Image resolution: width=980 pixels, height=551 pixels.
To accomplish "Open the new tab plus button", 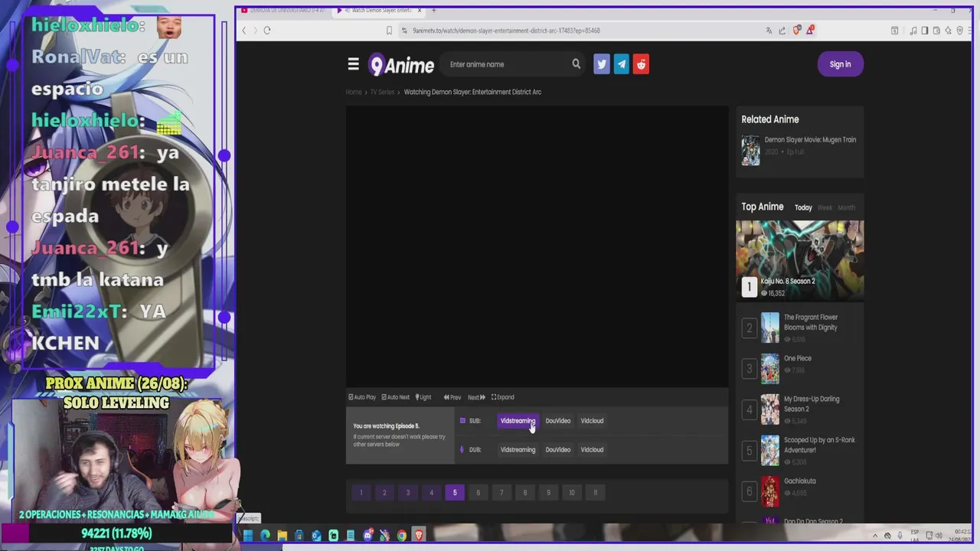I will [434, 11].
